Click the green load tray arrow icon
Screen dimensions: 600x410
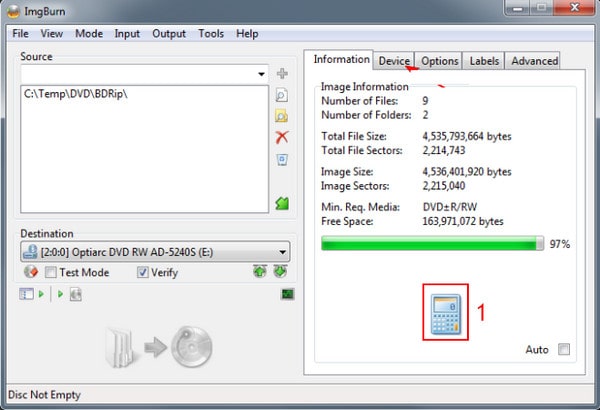pos(260,271)
